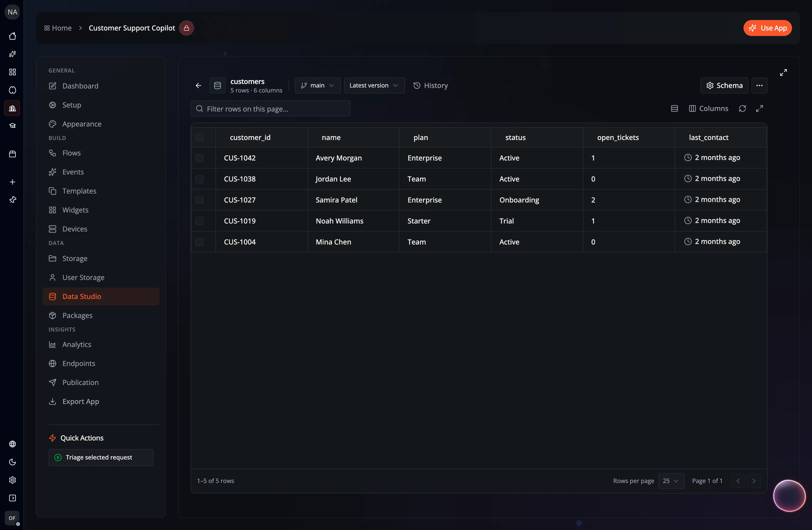Focus the Filter rows search field
The image size is (812, 530).
[x=270, y=108]
